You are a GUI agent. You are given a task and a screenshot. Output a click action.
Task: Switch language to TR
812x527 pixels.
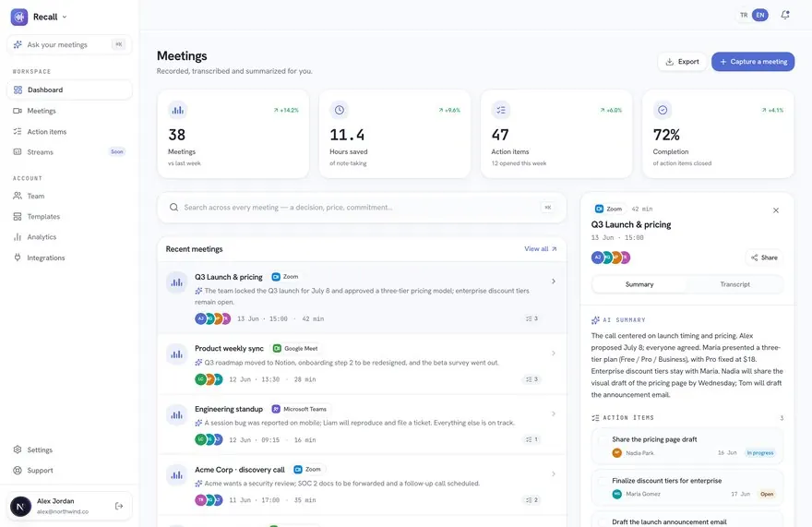click(x=744, y=15)
